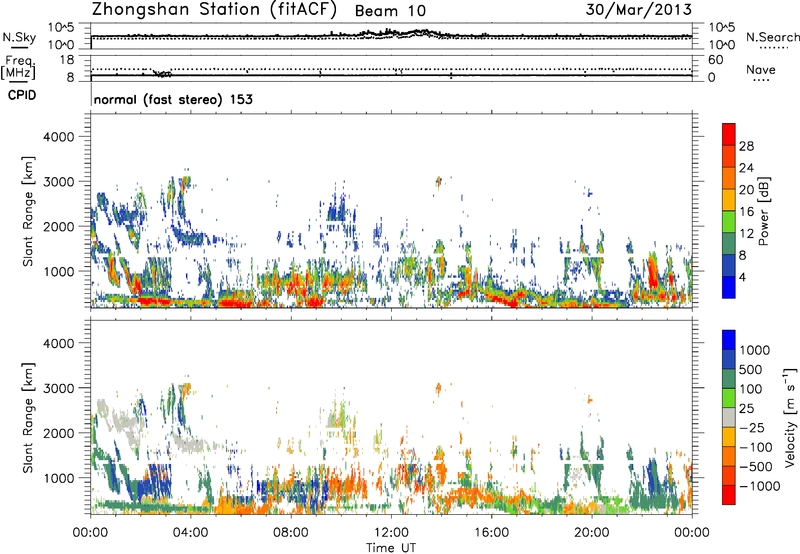The height and width of the screenshot is (554, 800).
Task: Click the date '30/Mar/2013'
Action: coord(639,10)
